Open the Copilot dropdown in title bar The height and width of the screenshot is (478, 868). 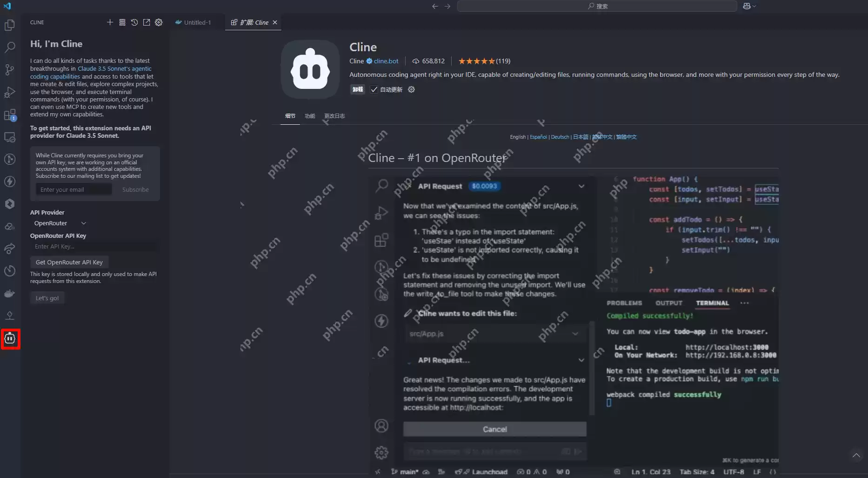click(749, 6)
